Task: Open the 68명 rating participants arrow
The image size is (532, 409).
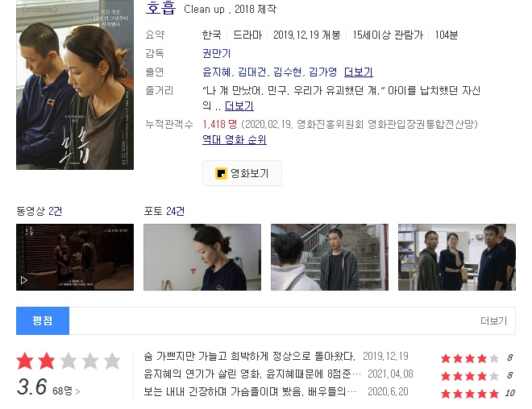Action: (x=66, y=391)
